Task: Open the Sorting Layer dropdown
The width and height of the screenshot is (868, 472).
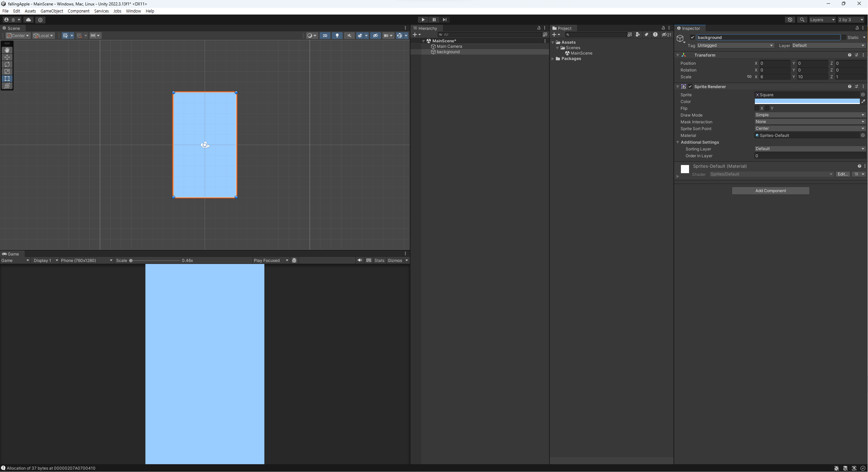Action: (x=808, y=148)
